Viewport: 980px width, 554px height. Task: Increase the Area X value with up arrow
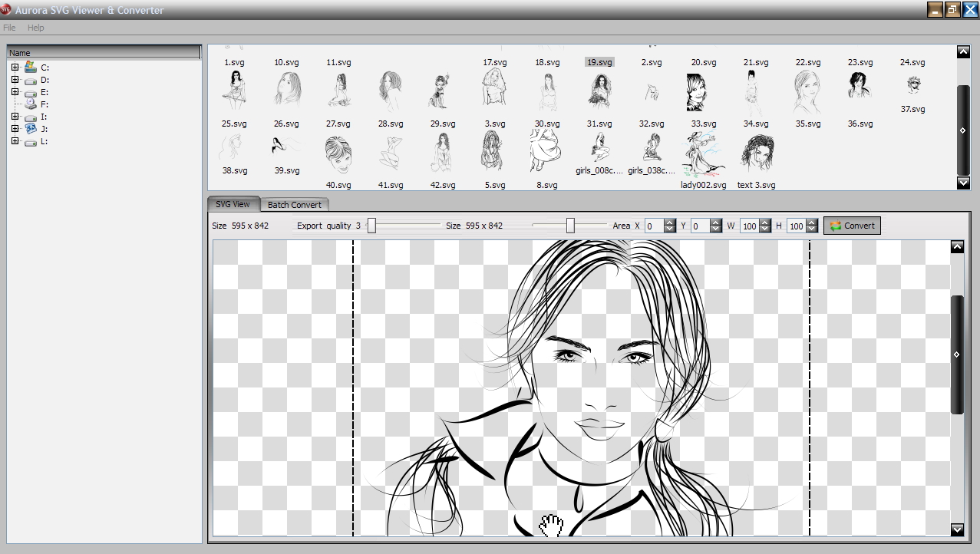670,223
